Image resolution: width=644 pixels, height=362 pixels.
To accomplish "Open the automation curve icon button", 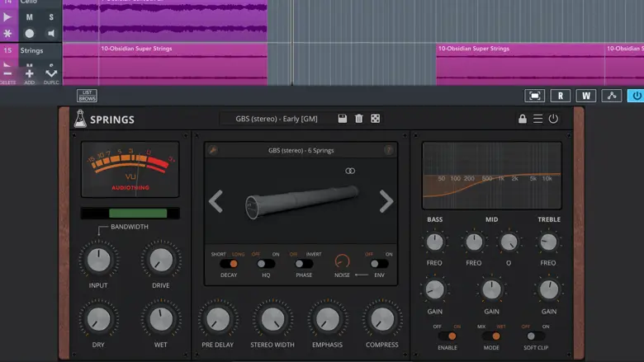I will (x=611, y=96).
